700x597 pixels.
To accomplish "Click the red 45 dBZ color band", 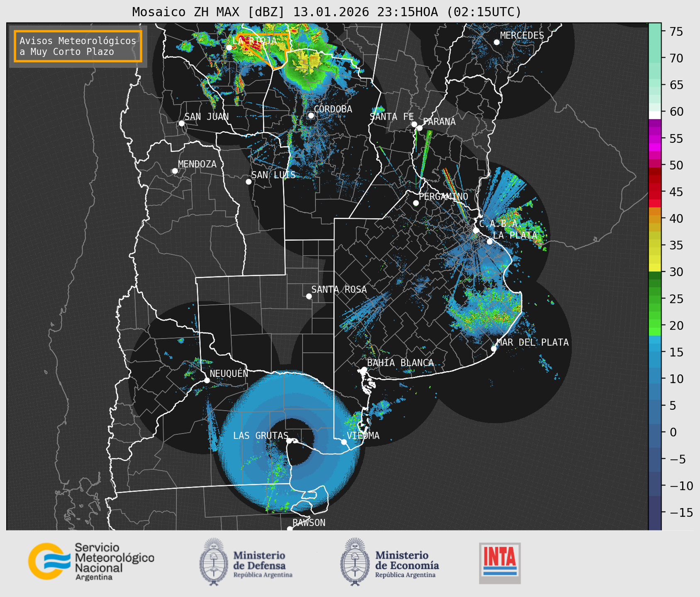I will (655, 191).
